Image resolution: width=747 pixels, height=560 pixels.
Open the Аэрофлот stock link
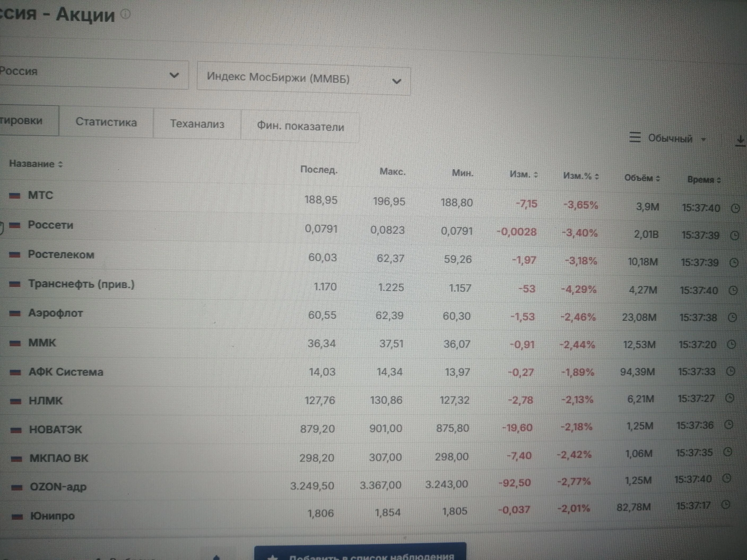click(55, 313)
